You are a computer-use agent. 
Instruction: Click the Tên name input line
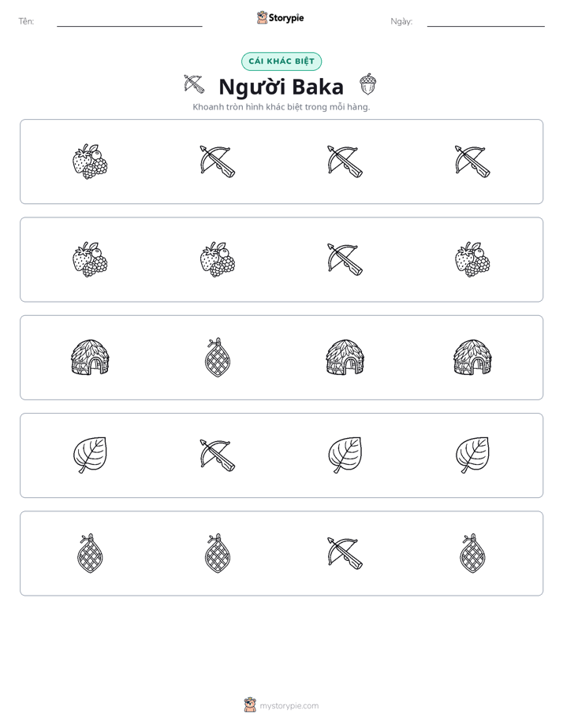(x=129, y=22)
